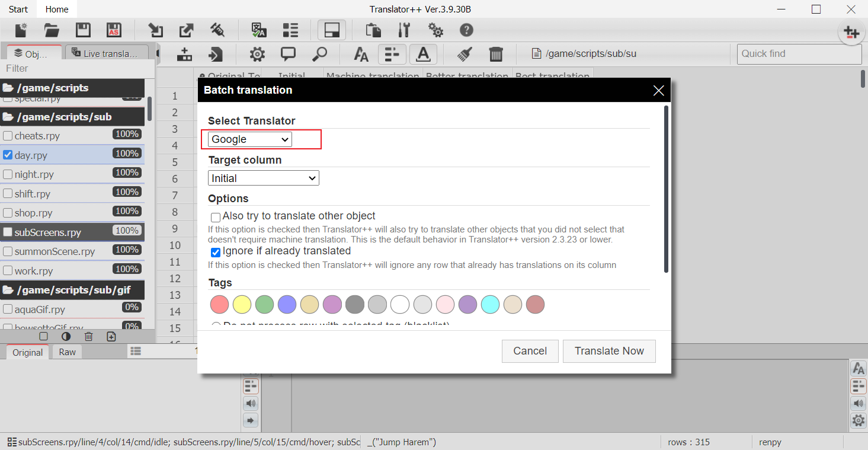Image resolution: width=868 pixels, height=450 pixels.
Task: Click half-circle invert selection icon below file list
Action: pyautogui.click(x=66, y=336)
